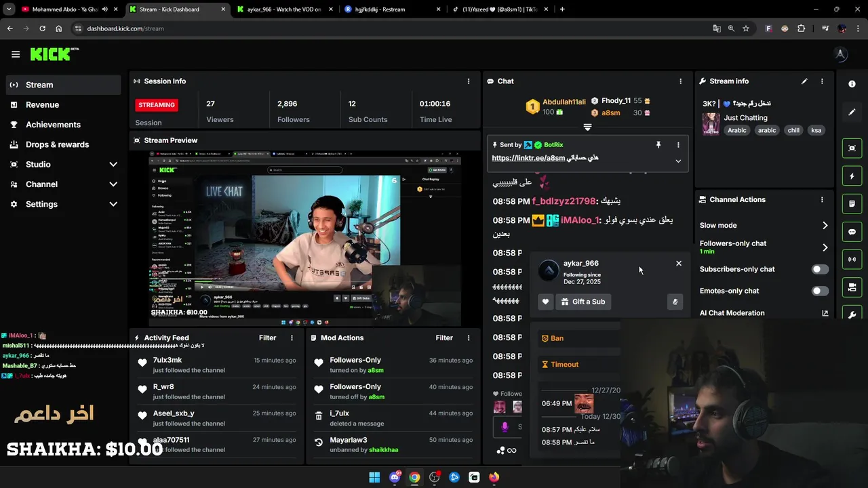Click username iMAloo_1 in chat
The width and height of the screenshot is (868, 488).
pos(580,220)
